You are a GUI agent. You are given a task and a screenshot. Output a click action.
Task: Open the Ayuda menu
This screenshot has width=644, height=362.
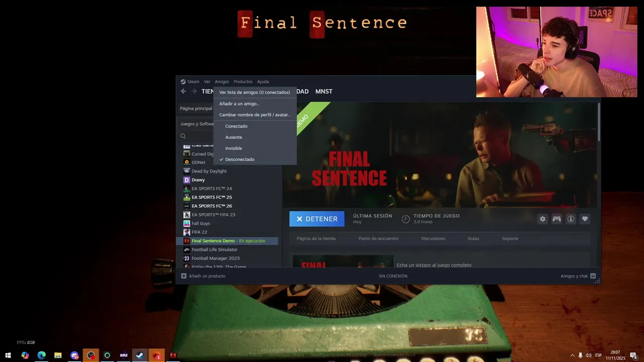pos(263,81)
